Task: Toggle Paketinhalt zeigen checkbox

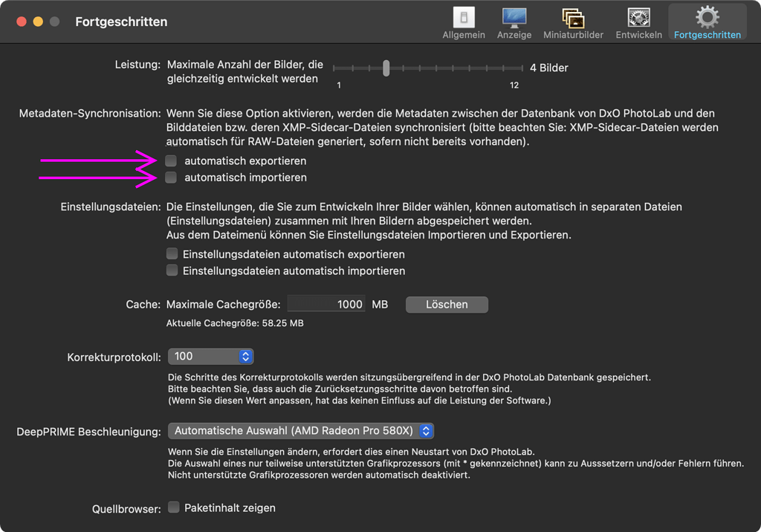Action: (173, 507)
